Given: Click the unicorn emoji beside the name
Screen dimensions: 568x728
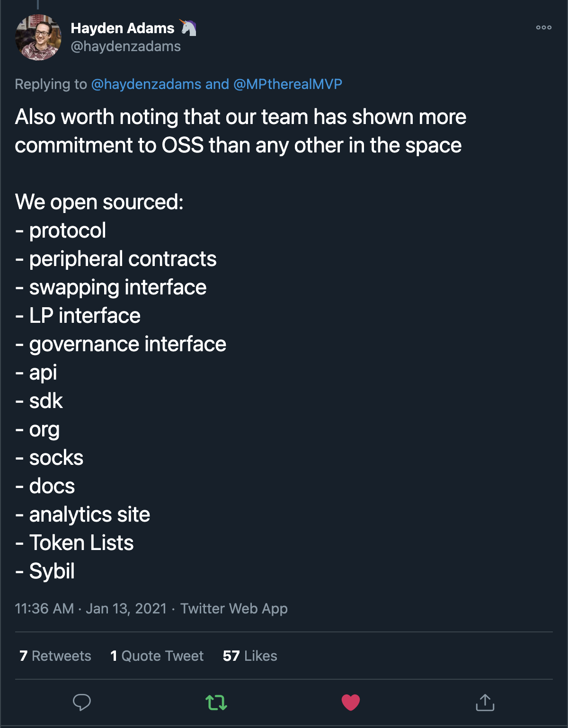Looking at the screenshot, I should pyautogui.click(x=188, y=28).
